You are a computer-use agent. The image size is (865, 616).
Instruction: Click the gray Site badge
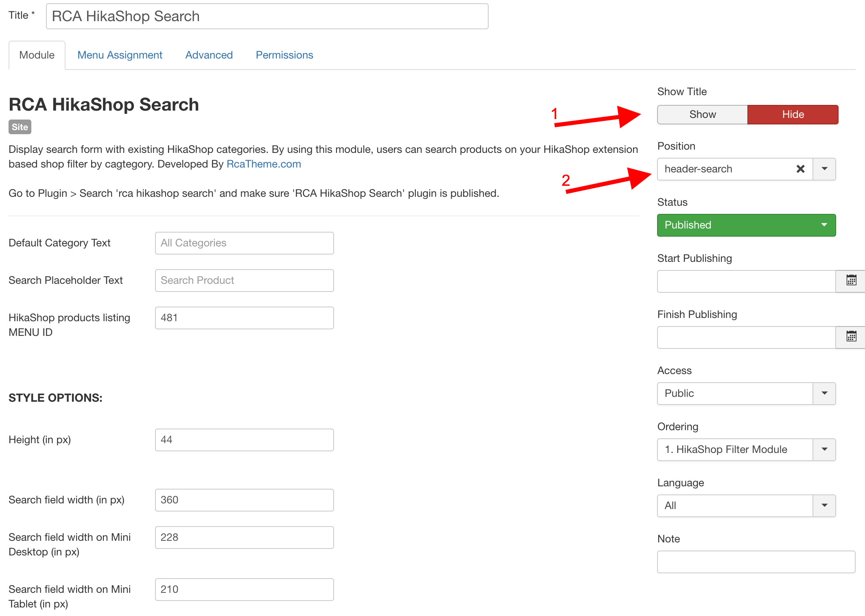click(x=20, y=127)
